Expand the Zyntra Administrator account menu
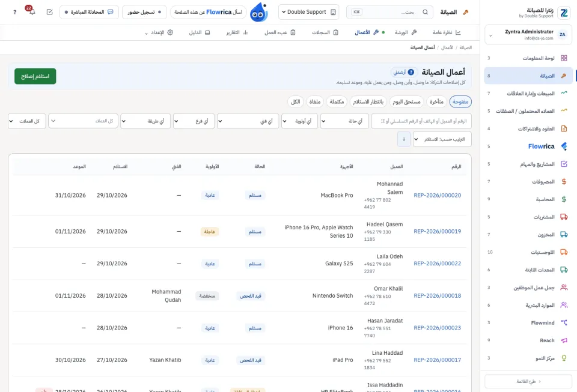This screenshot has width=577, height=392. pos(528,35)
